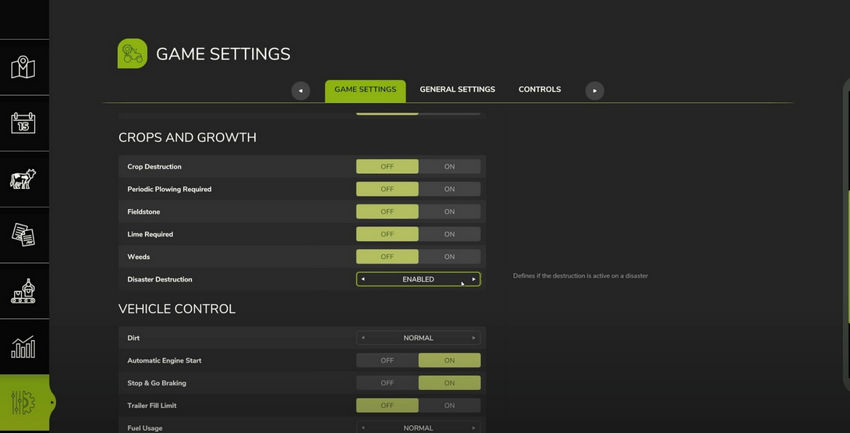The width and height of the screenshot is (850, 433).
Task: Turn Fieldstone ON
Action: click(x=449, y=211)
